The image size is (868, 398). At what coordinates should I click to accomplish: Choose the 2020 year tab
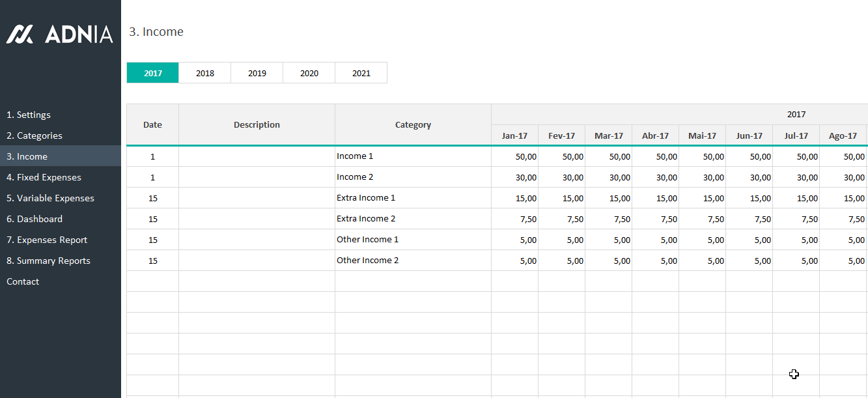[x=309, y=73]
